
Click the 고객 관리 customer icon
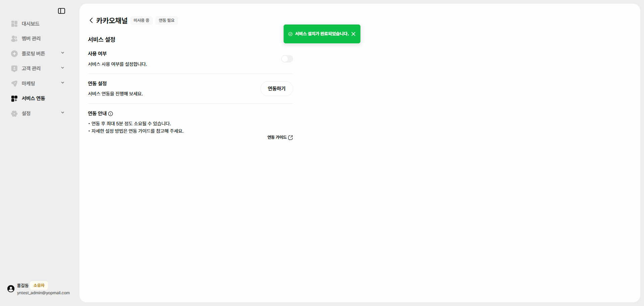14,69
